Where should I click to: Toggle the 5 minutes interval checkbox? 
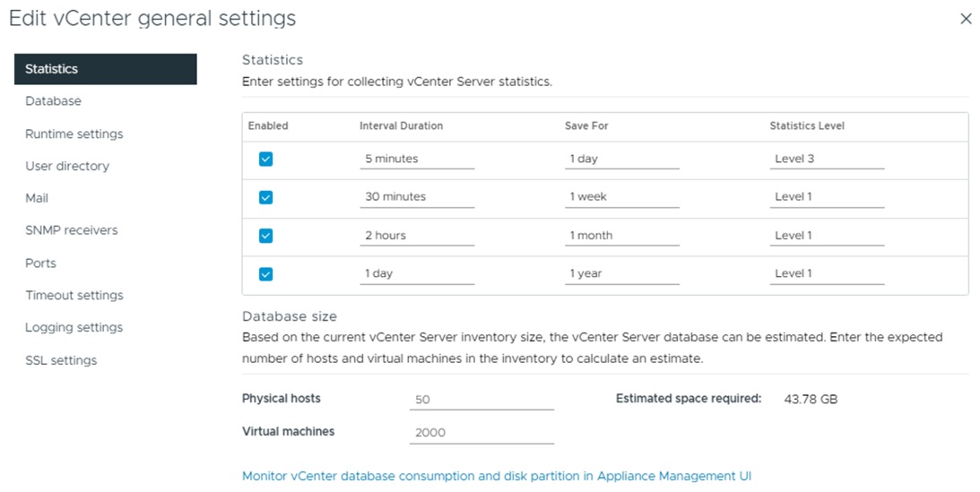click(x=265, y=159)
